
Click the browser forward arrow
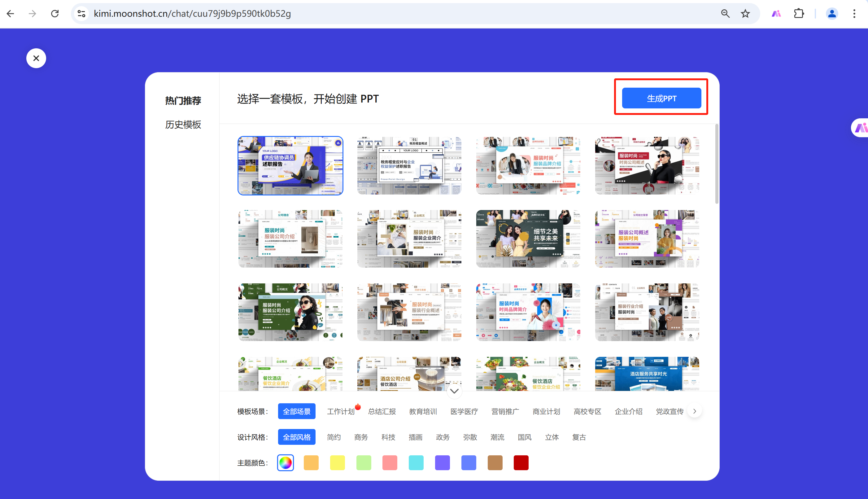33,14
